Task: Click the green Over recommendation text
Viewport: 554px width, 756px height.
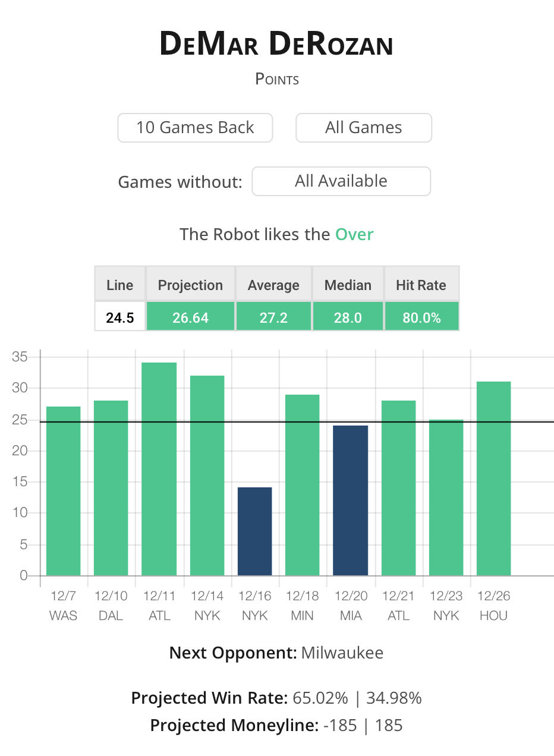Action: point(354,234)
